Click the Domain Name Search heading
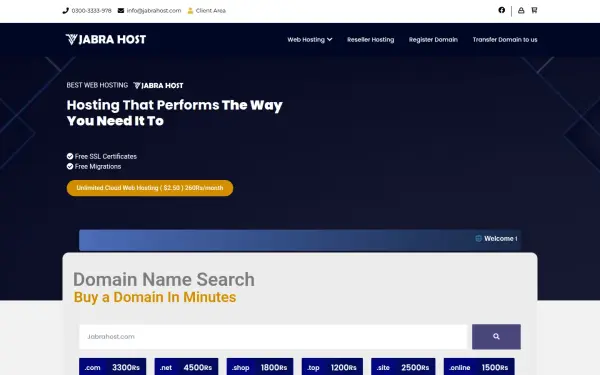The height and width of the screenshot is (375, 600). (x=164, y=279)
